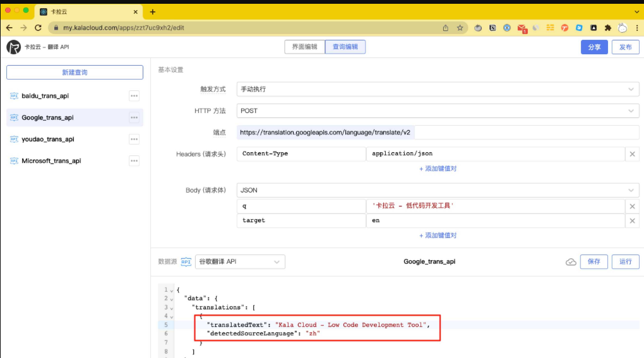Open the HTTP 方法 POST dropdown
The height and width of the screenshot is (358, 644).
(x=438, y=111)
